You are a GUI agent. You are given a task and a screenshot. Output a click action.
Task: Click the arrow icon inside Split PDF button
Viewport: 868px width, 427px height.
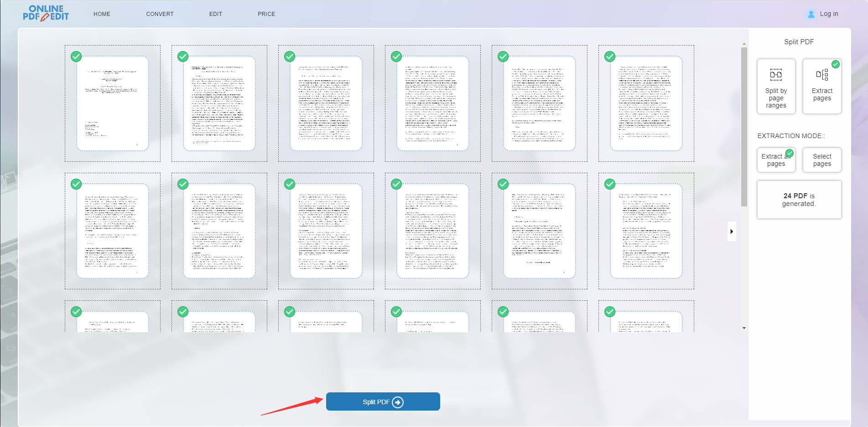click(x=398, y=402)
